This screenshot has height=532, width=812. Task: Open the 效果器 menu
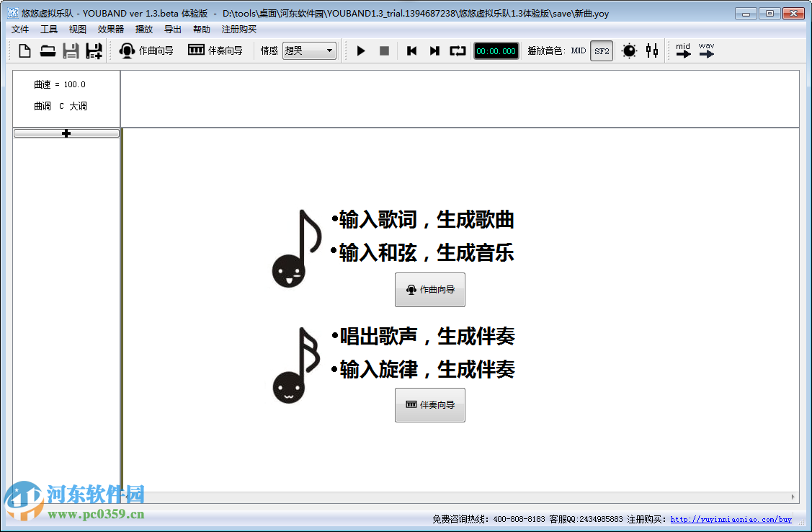(110, 29)
